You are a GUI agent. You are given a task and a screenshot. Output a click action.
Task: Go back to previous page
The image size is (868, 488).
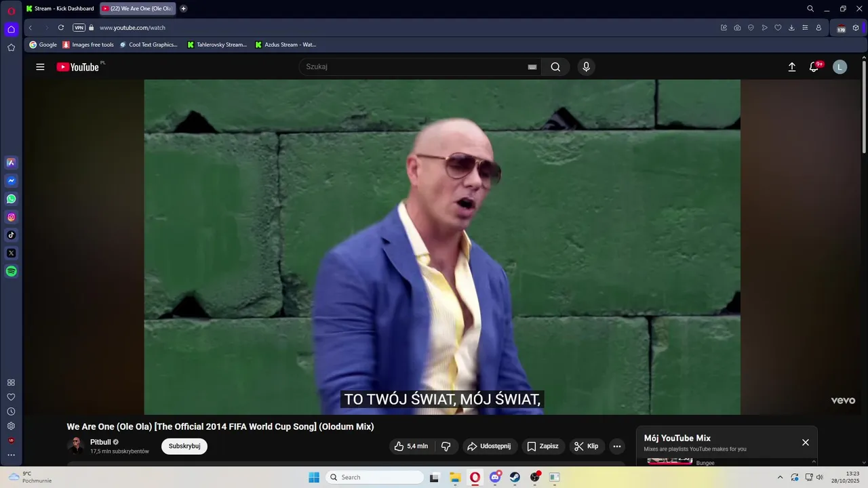31,28
